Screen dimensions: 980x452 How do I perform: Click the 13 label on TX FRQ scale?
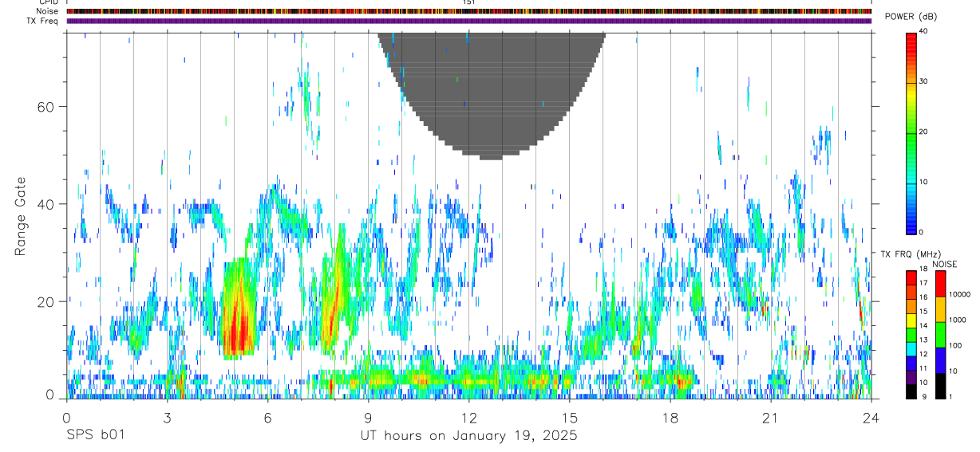(x=923, y=340)
